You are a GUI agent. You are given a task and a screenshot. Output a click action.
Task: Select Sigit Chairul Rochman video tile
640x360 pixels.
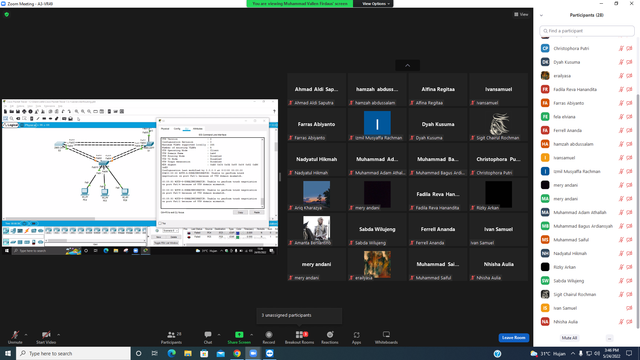pos(498,124)
